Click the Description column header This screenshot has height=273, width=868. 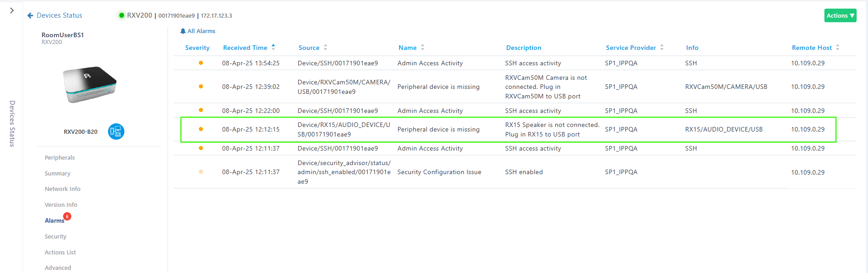coord(523,48)
